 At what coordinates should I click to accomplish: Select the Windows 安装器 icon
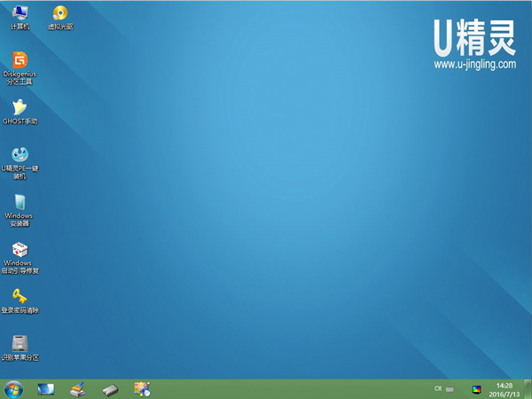tap(19, 210)
